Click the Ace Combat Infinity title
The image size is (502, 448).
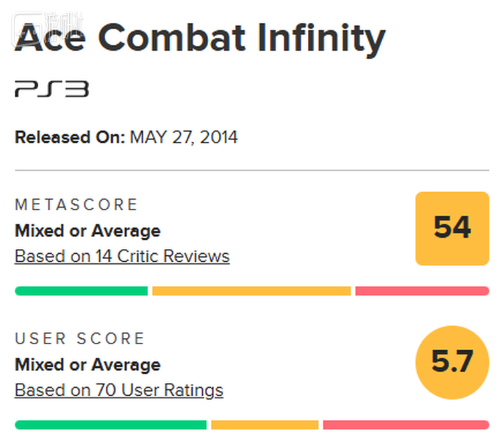(200, 38)
